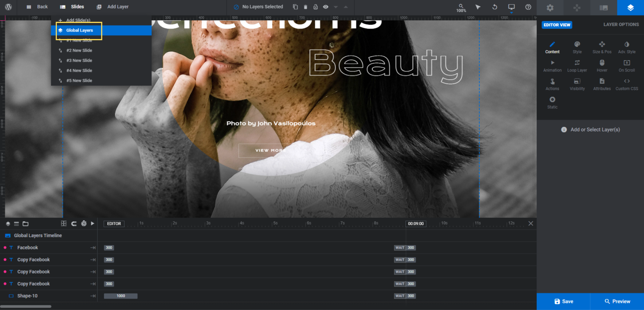Viewport: 644px width, 310px height.
Task: Click the EDITOR VIEW button
Action: (x=557, y=25)
